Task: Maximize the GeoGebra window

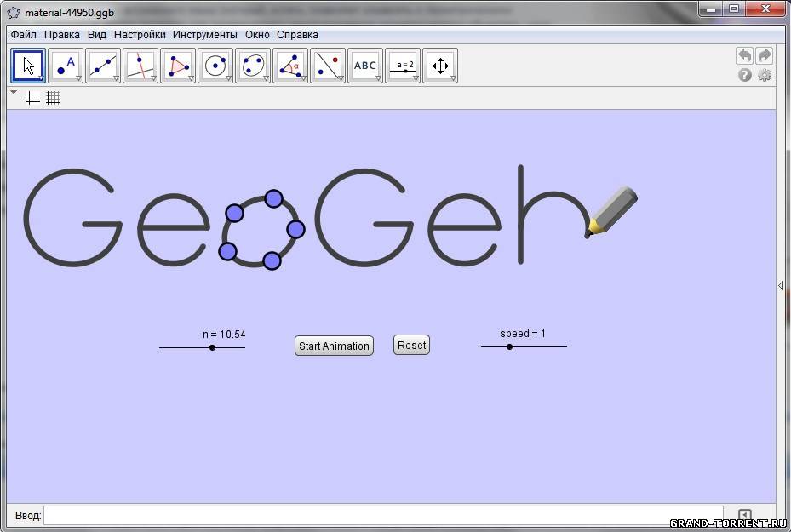Action: 735,9
